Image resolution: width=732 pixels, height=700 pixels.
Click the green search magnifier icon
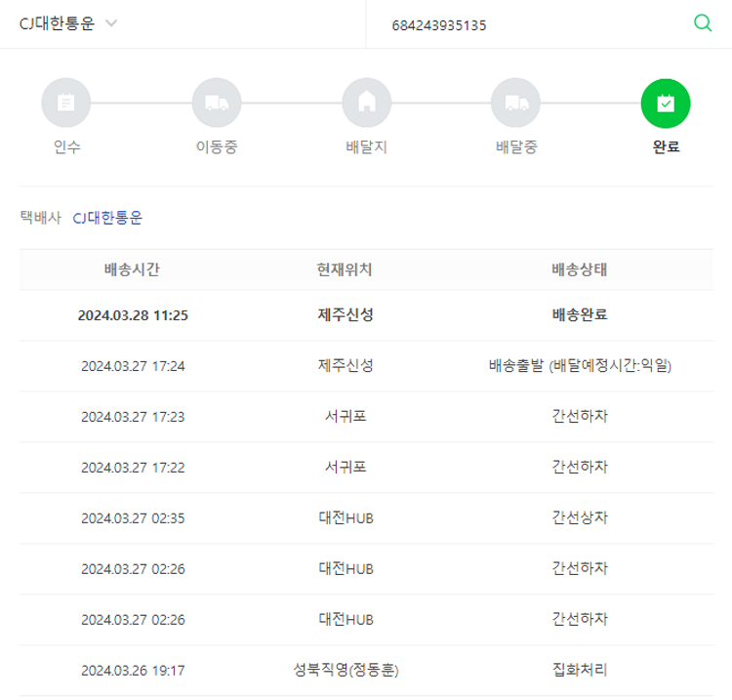coord(702,23)
